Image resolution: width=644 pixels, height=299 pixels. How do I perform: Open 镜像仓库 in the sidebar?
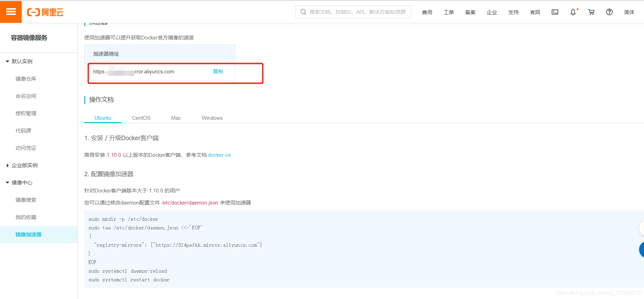[x=26, y=79]
